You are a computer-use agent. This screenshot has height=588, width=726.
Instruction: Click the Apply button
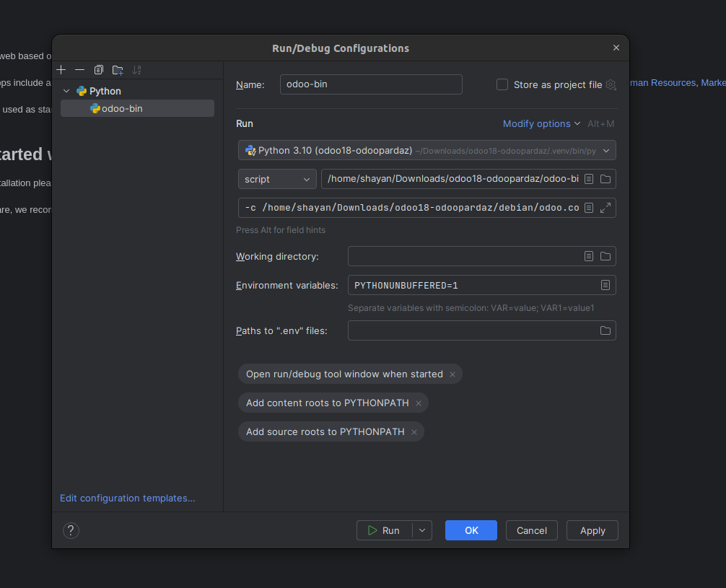coord(592,530)
